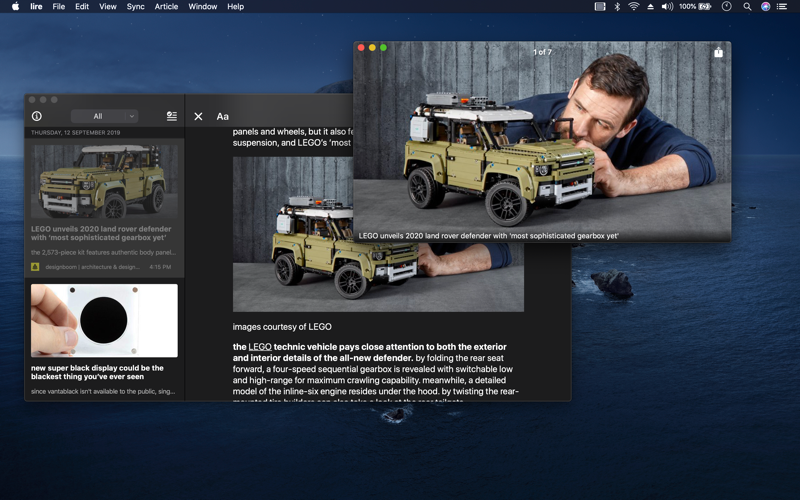Screen dimensions: 800x500
Task: Click 'the 2,573-piece kit features' summary text
Action: (x=103, y=252)
